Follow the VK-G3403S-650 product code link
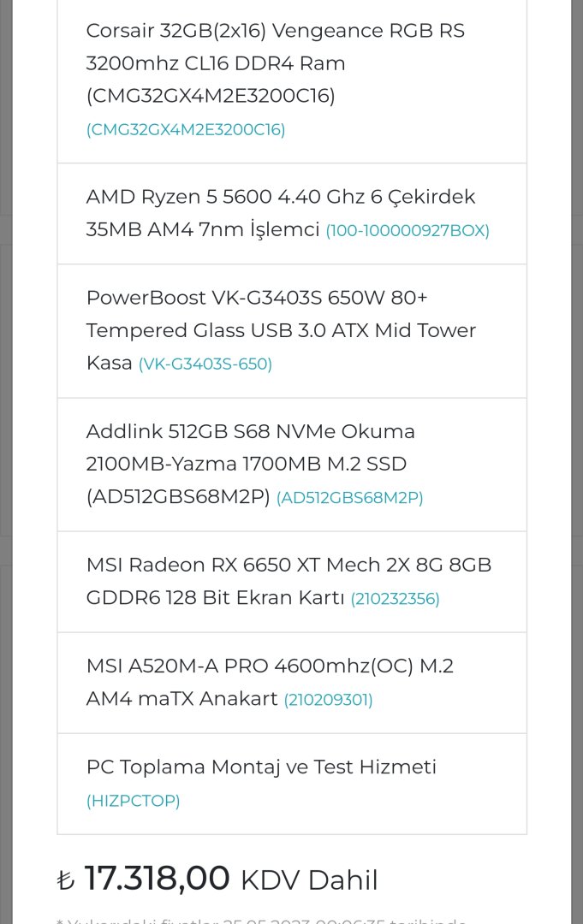 (205, 364)
